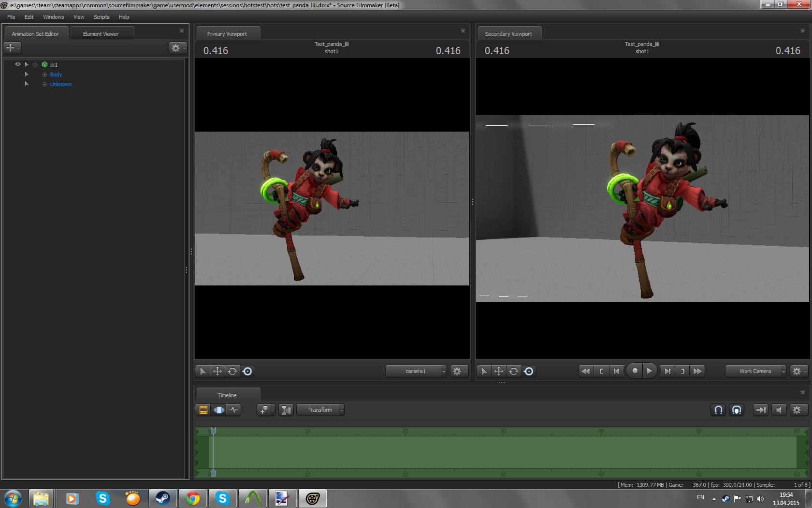Switch to the Graph Editor mode
This screenshot has height=508, width=812.
(234, 410)
